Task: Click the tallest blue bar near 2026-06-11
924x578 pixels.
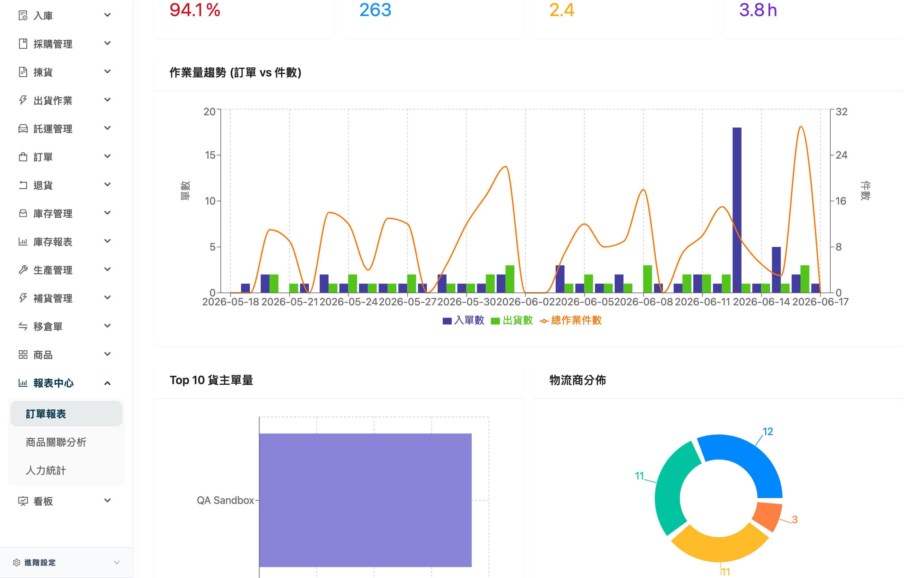Action: (737, 210)
